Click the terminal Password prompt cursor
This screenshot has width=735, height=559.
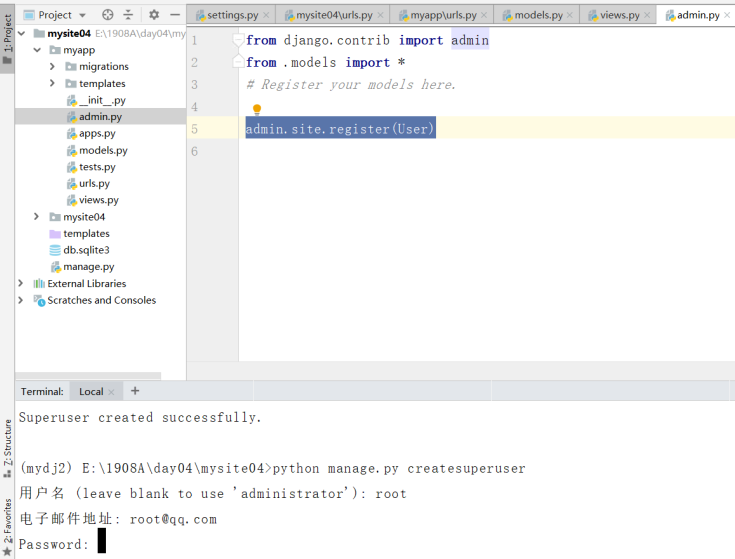click(x=102, y=541)
